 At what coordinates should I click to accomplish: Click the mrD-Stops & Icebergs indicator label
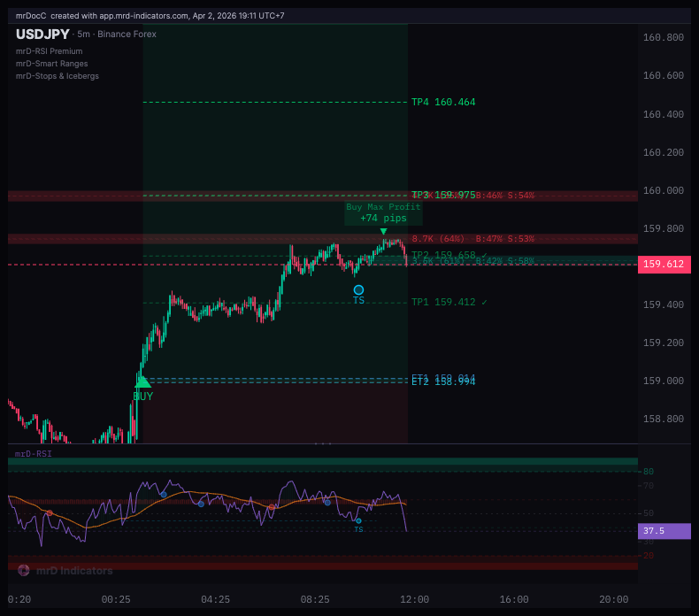[57, 76]
